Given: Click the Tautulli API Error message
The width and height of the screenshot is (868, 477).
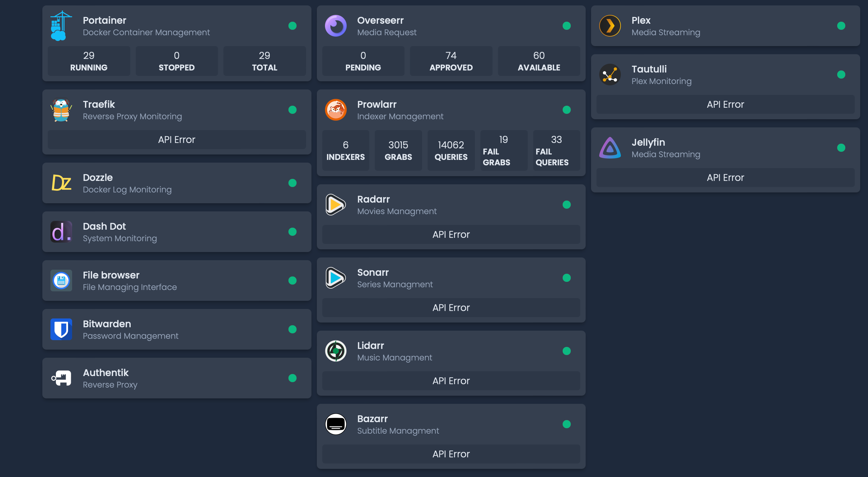Looking at the screenshot, I should (725, 104).
